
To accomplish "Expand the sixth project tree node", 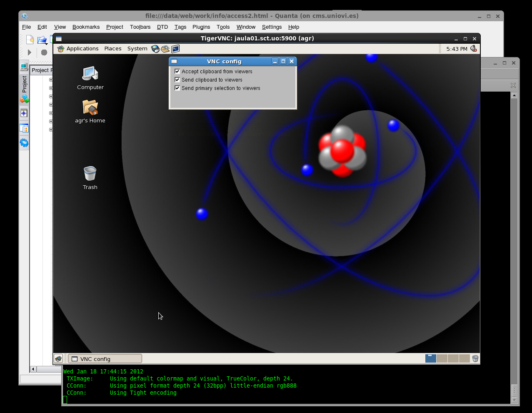I will point(51,121).
